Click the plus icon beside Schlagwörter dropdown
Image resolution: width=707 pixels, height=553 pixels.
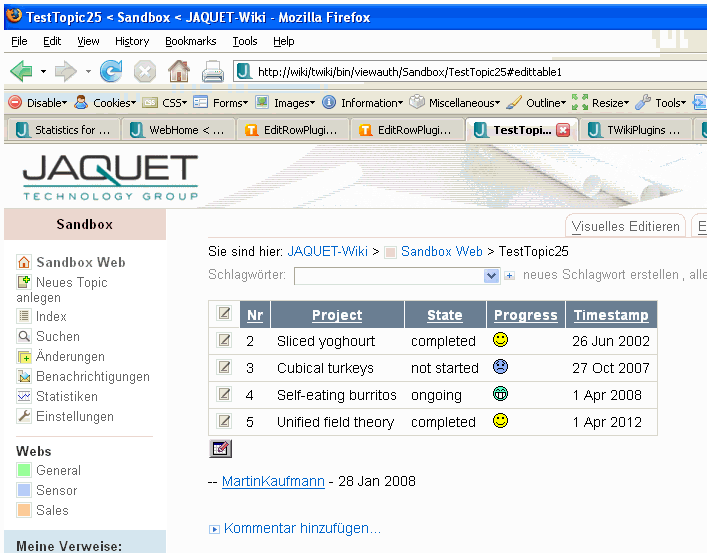tap(510, 276)
